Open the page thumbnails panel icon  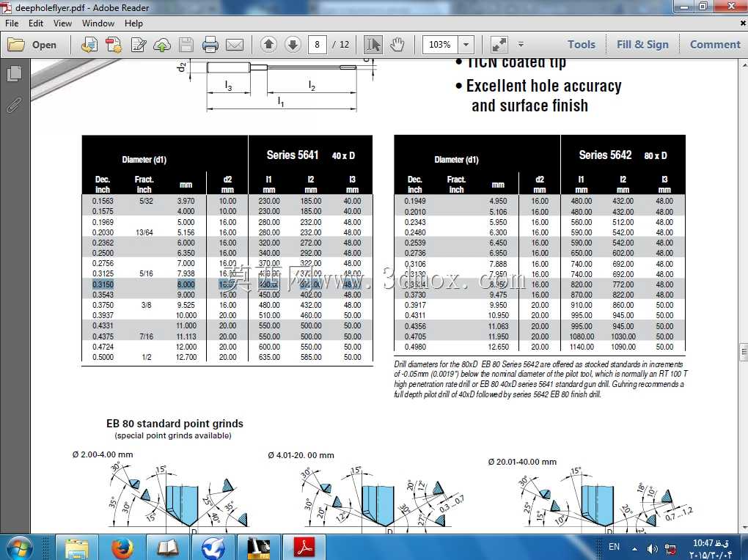pos(15,73)
